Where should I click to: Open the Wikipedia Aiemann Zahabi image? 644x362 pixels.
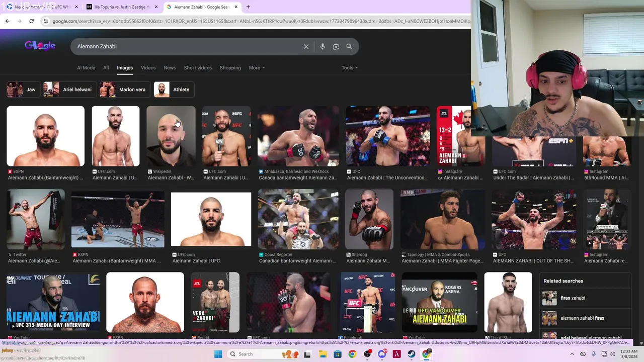tap(171, 136)
